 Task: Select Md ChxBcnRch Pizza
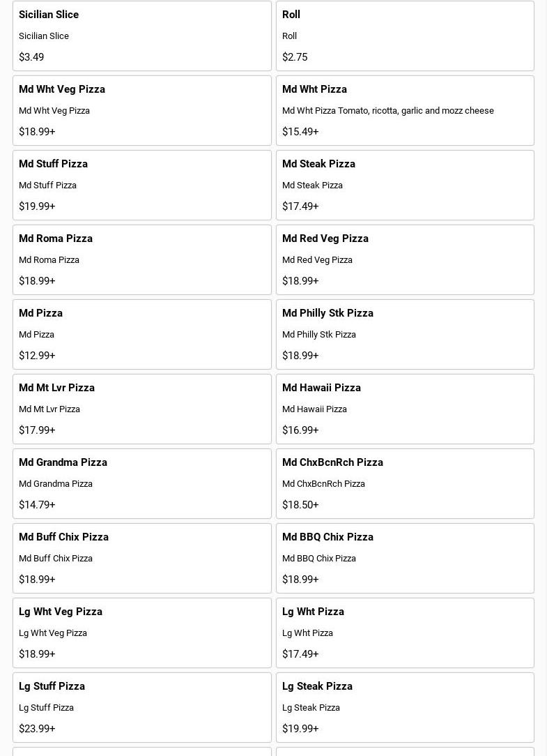point(405,483)
